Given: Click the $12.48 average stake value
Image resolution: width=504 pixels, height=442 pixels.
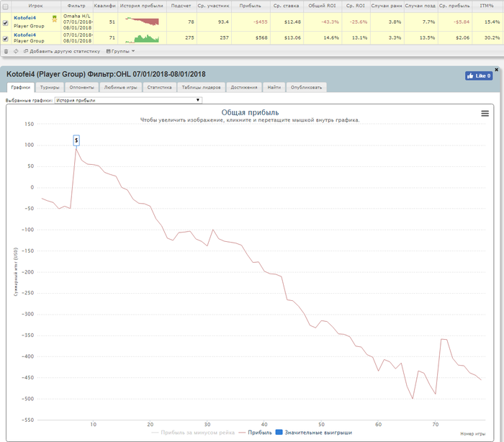Looking at the screenshot, I should (x=292, y=22).
